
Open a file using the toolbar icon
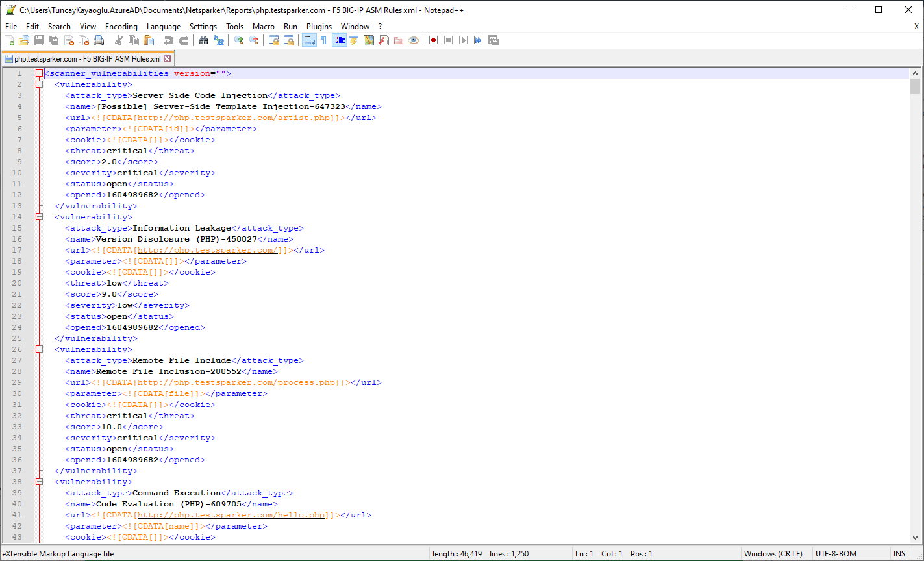23,40
